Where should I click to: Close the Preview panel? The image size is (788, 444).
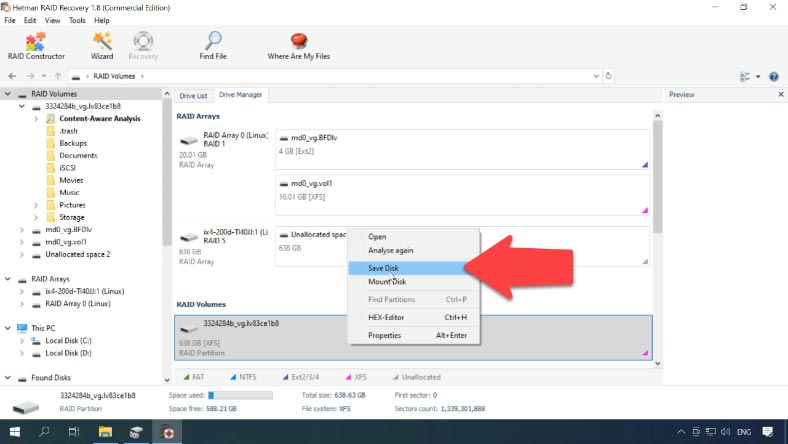pos(781,94)
